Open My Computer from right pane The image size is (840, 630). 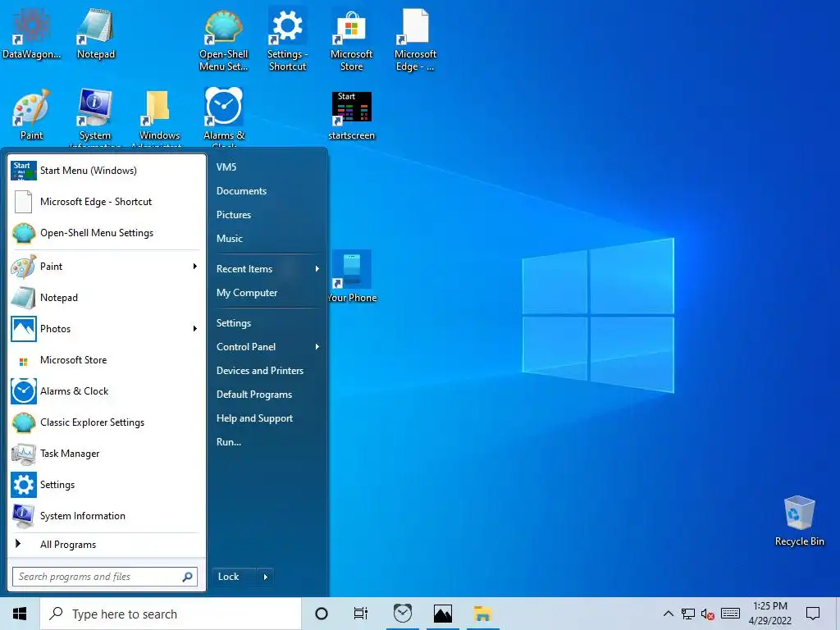pyautogui.click(x=267, y=293)
